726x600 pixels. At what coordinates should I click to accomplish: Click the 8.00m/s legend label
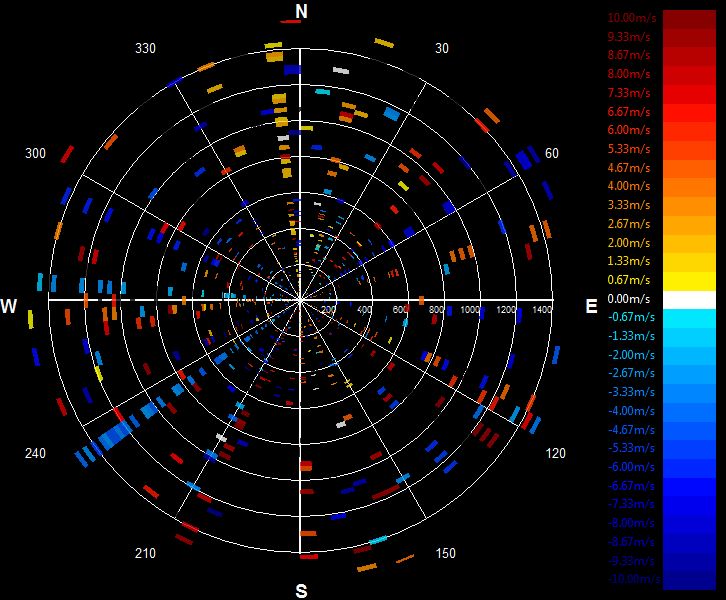tap(629, 74)
